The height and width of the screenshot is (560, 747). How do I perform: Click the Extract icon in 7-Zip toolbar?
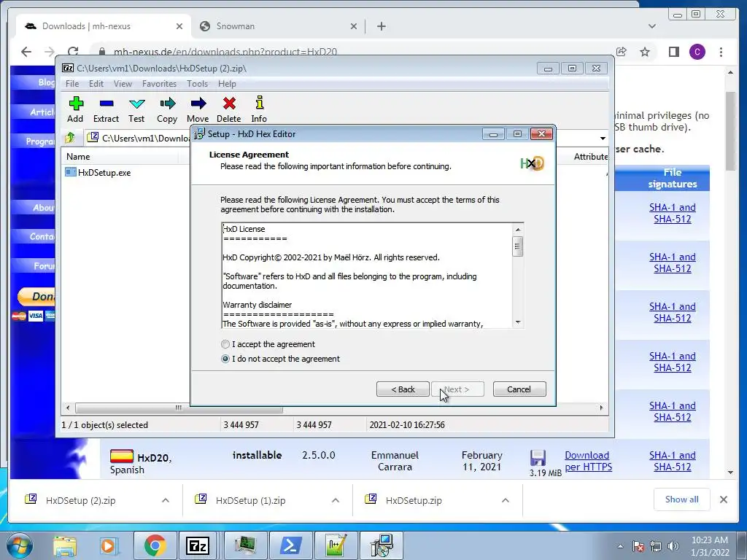(x=106, y=109)
